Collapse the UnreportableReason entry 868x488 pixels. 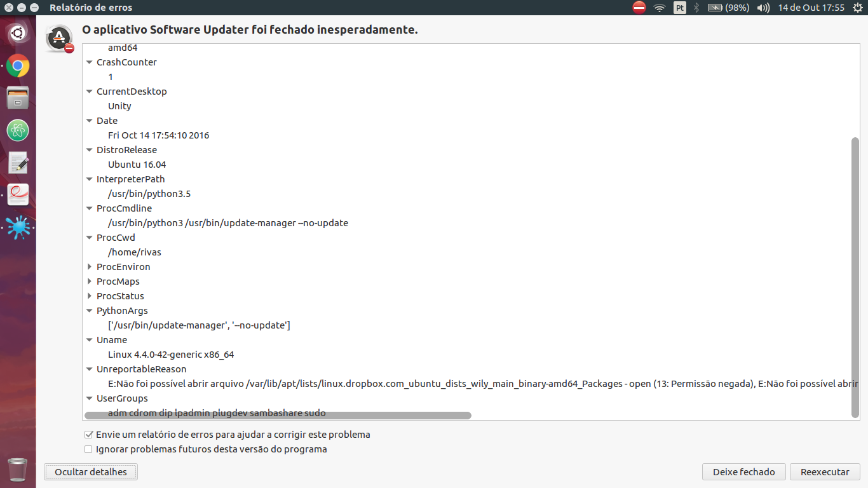click(x=90, y=369)
